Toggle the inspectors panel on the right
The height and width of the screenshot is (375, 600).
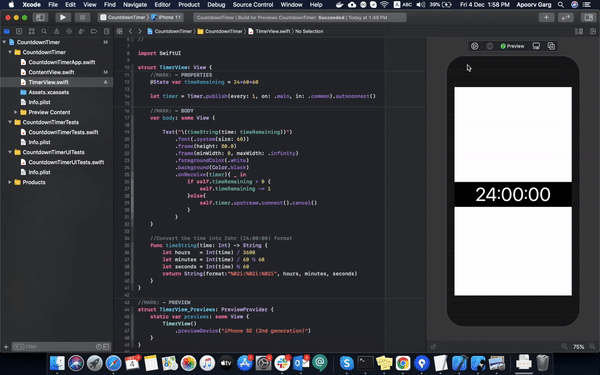(x=589, y=17)
